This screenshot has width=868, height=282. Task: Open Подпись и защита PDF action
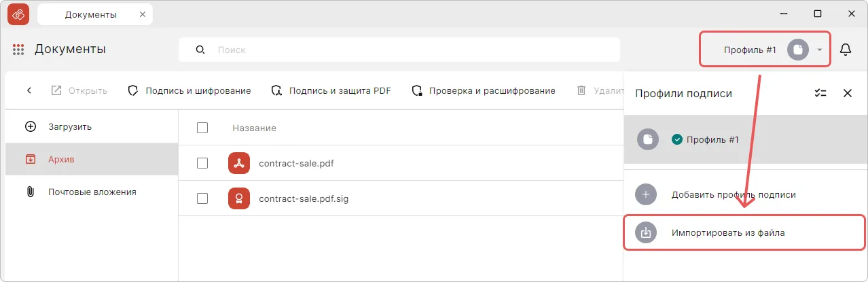[x=331, y=90]
